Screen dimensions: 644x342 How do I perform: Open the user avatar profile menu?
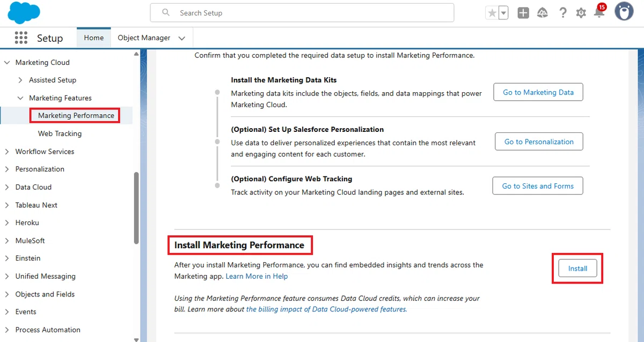tap(624, 12)
